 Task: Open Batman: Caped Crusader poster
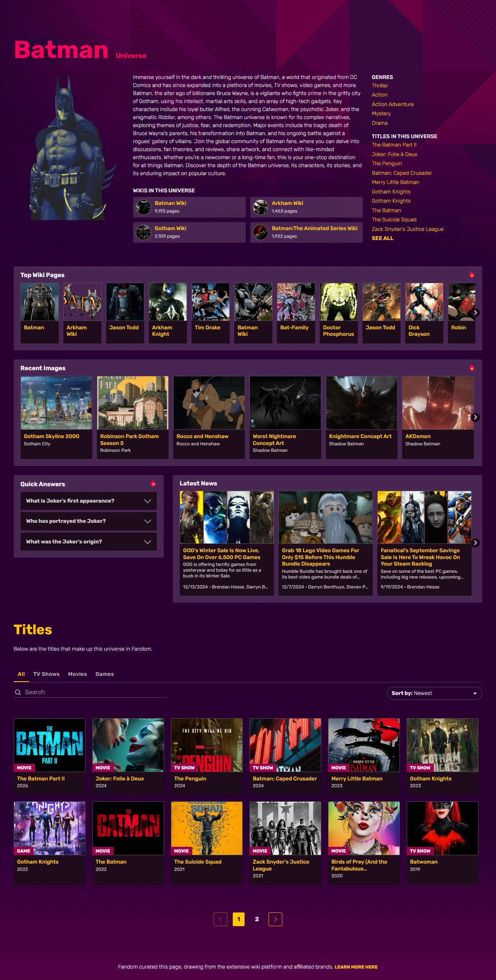[285, 745]
